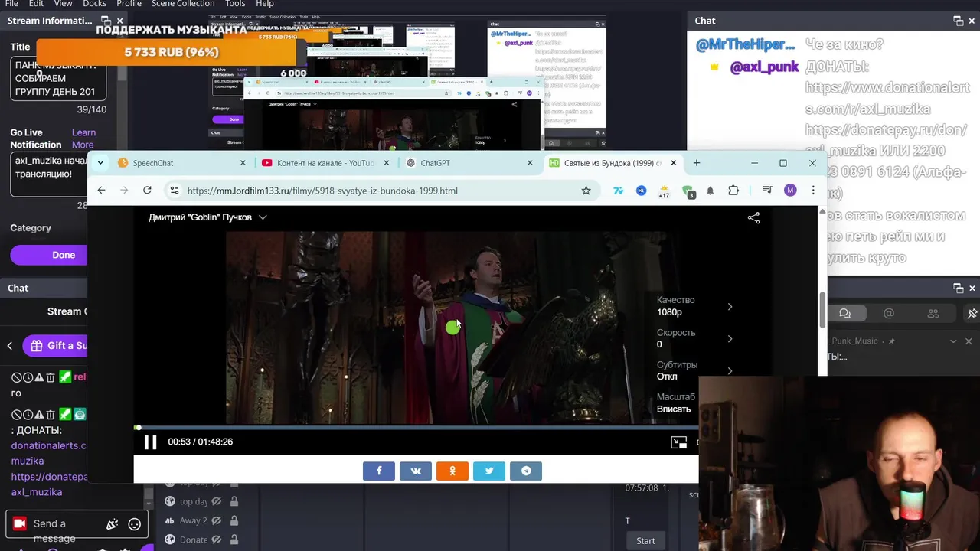Click the green shield extension with badge 3
Screen dimensions: 980x551
coord(688,191)
